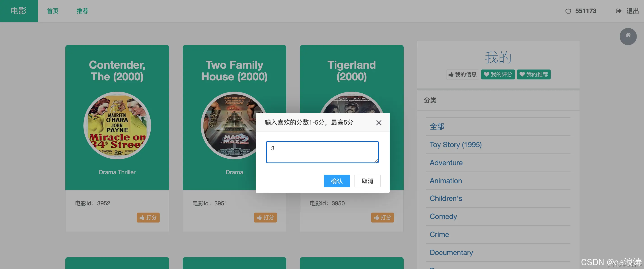Click Contender movie poster thumbnail
Viewport: 644px width, 269px height.
coord(117,125)
